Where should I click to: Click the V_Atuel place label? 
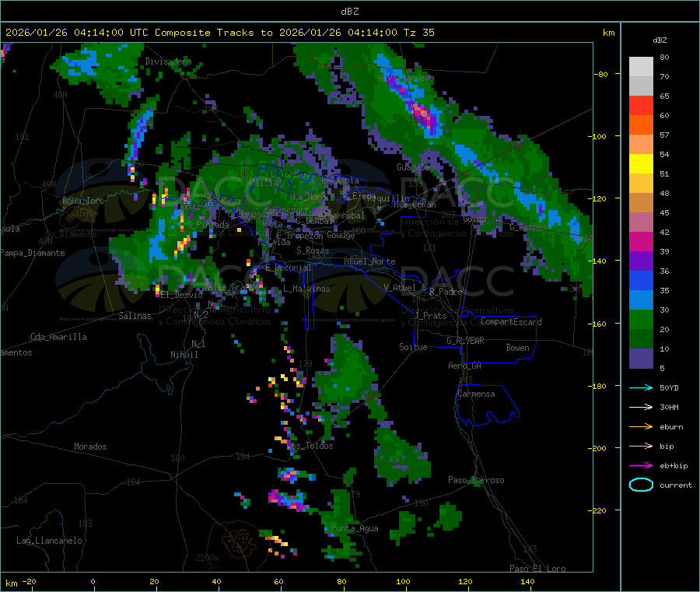coord(400,288)
